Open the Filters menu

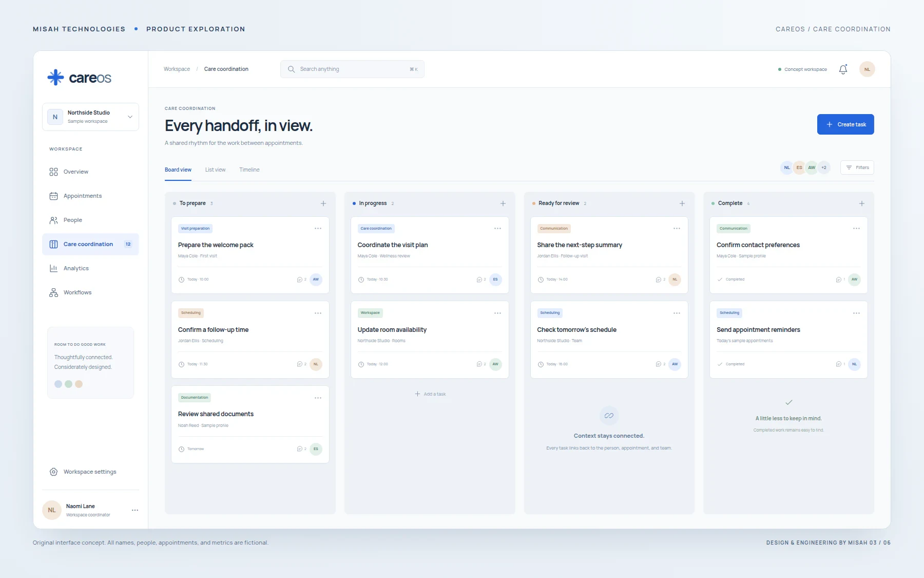pyautogui.click(x=857, y=167)
